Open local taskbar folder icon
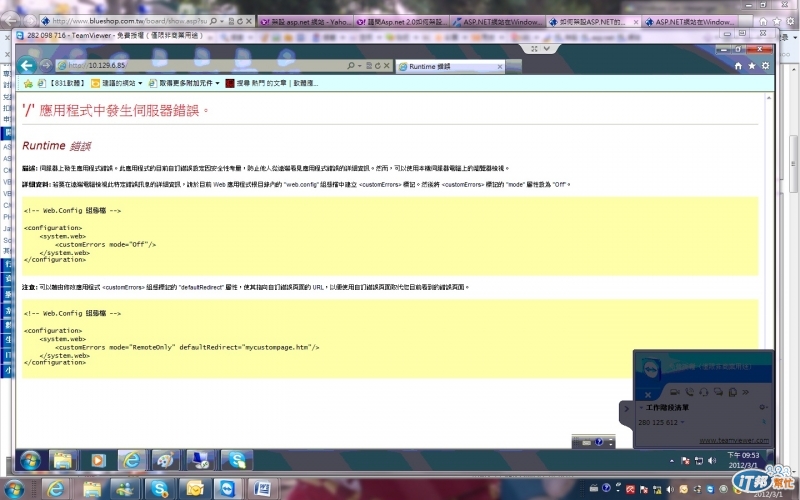800x500 pixels. tap(92, 489)
